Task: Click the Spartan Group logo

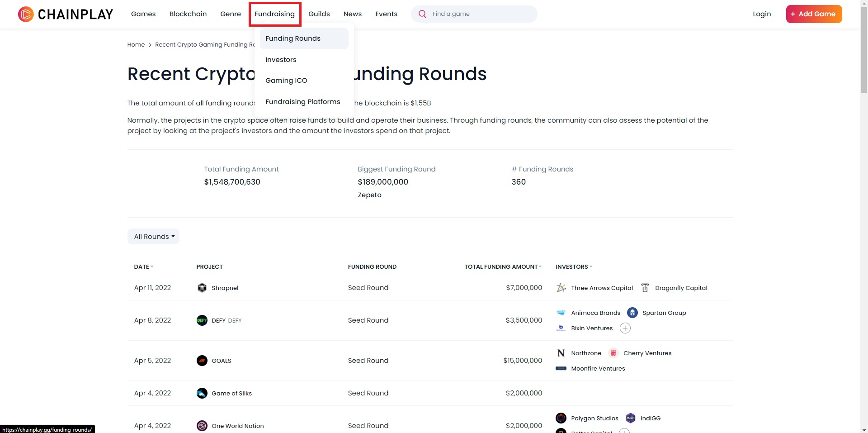Action: click(x=632, y=313)
